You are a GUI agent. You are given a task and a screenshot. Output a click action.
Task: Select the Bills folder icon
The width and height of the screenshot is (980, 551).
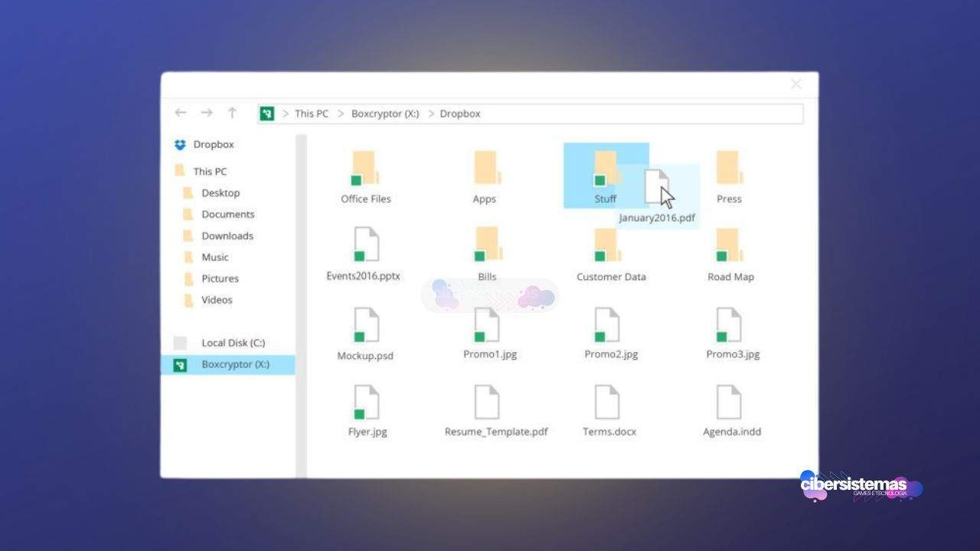tap(487, 245)
